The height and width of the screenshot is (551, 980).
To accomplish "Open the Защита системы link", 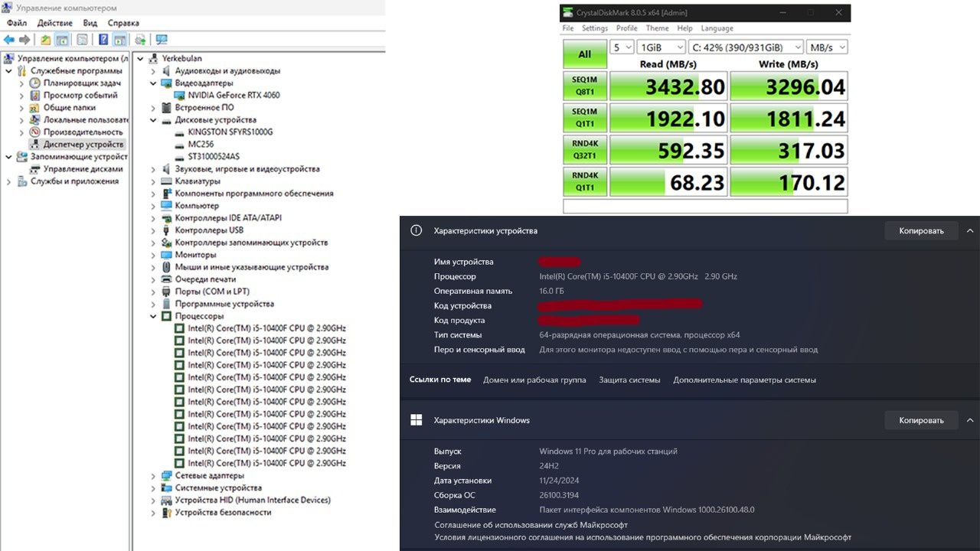I will pos(629,380).
